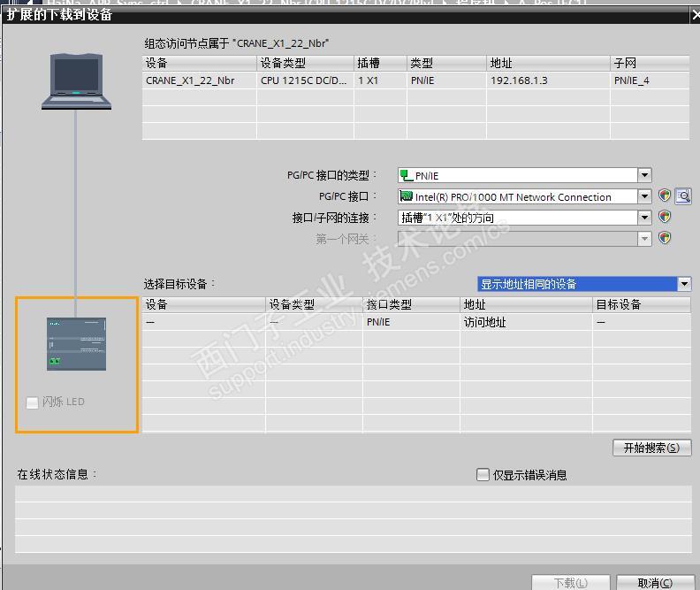Screen dimensions: 700x590
Task: Open the 显示地址相同的设备 dropdown arrow
Action: (684, 284)
